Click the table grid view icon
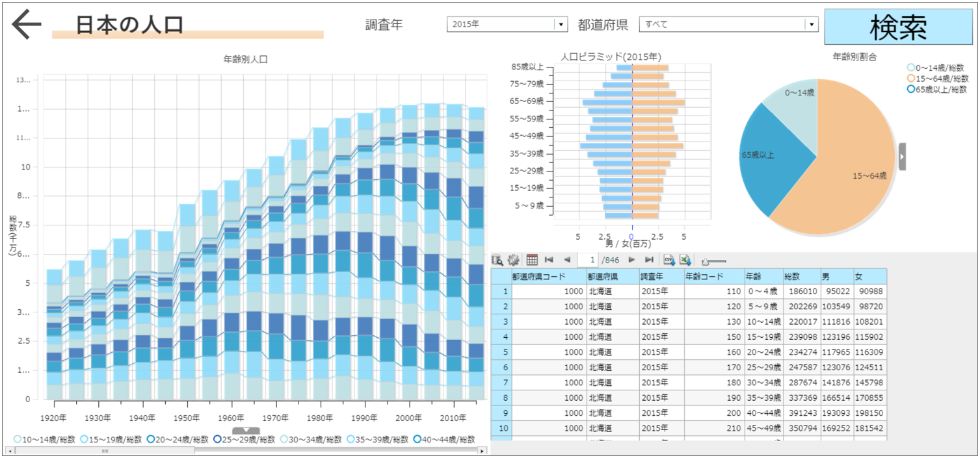This screenshot has width=980, height=458. click(532, 260)
